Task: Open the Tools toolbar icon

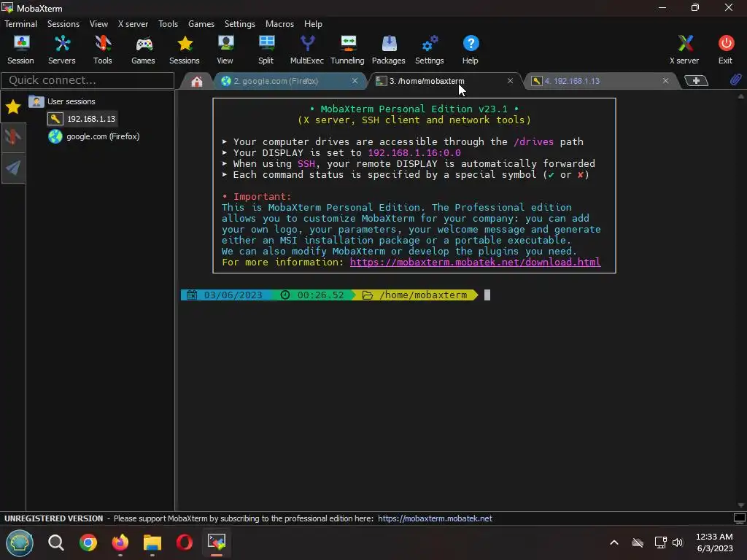Action: pyautogui.click(x=102, y=50)
